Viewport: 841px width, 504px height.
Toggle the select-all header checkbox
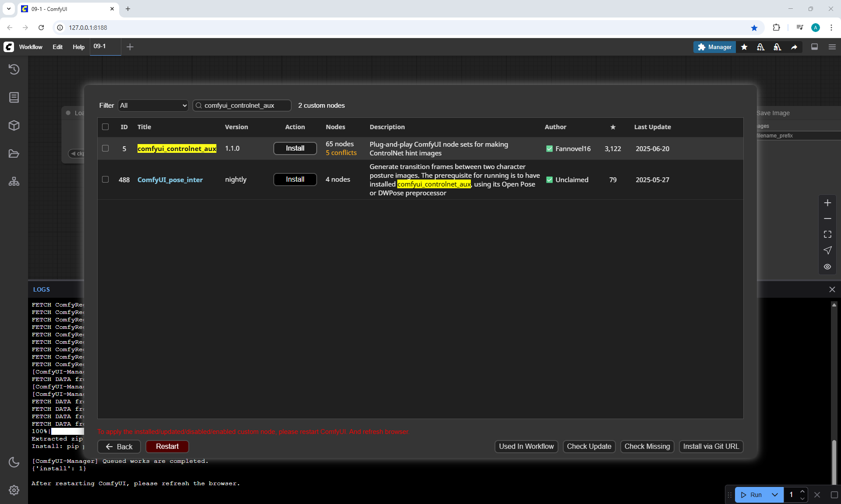tap(105, 127)
